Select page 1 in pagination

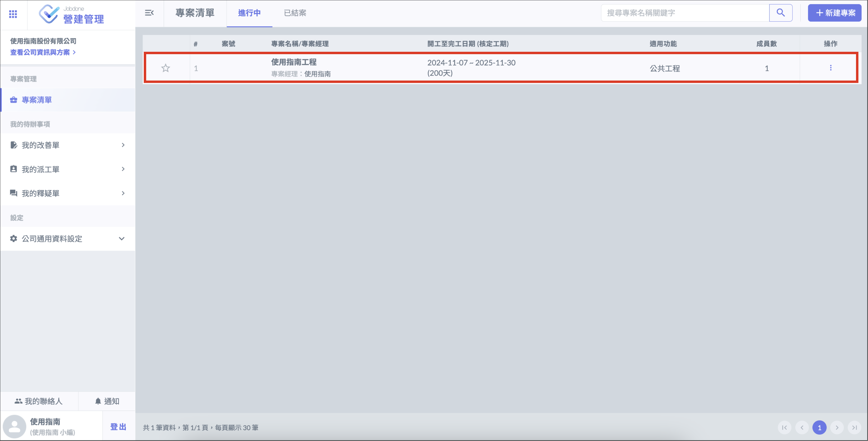(x=819, y=427)
